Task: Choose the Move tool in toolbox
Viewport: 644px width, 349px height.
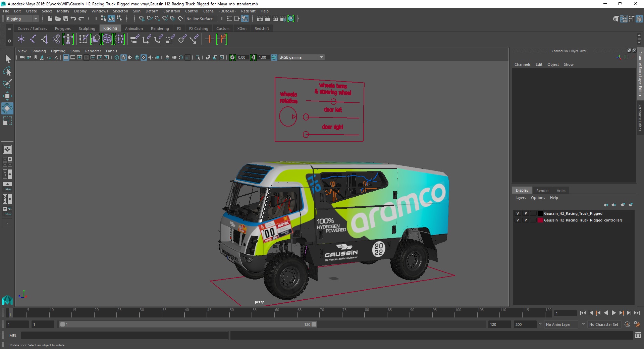Action: point(7,96)
